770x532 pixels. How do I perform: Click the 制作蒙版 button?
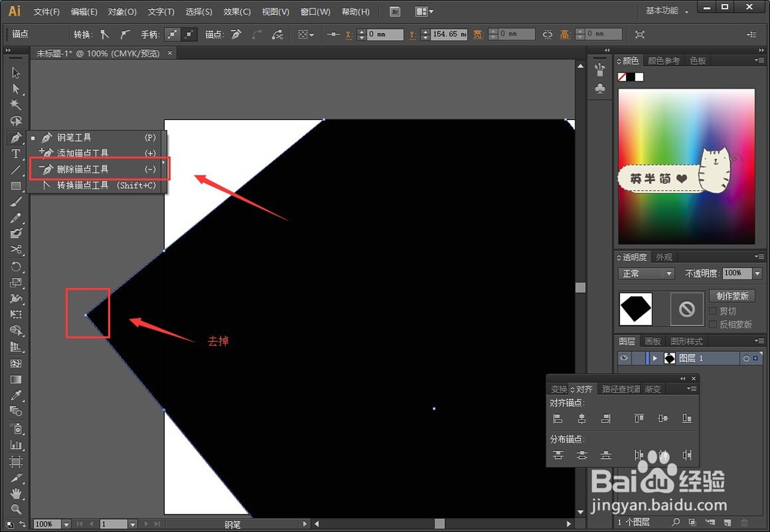732,296
